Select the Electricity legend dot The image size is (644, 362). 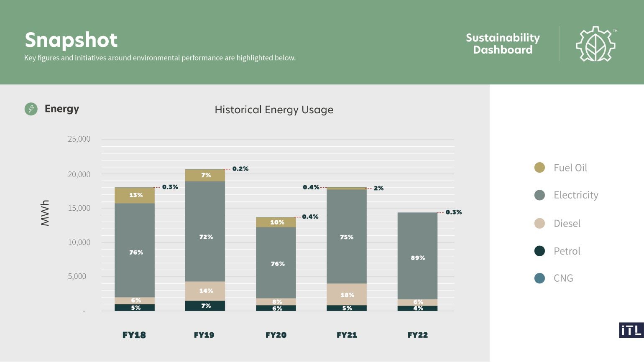[539, 195]
